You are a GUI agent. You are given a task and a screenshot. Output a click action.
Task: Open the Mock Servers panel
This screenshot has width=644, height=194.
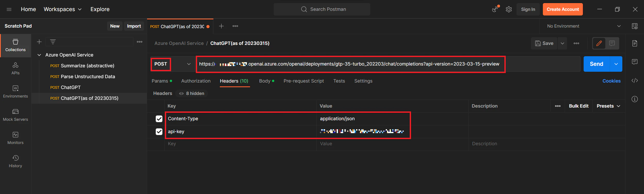[15, 115]
